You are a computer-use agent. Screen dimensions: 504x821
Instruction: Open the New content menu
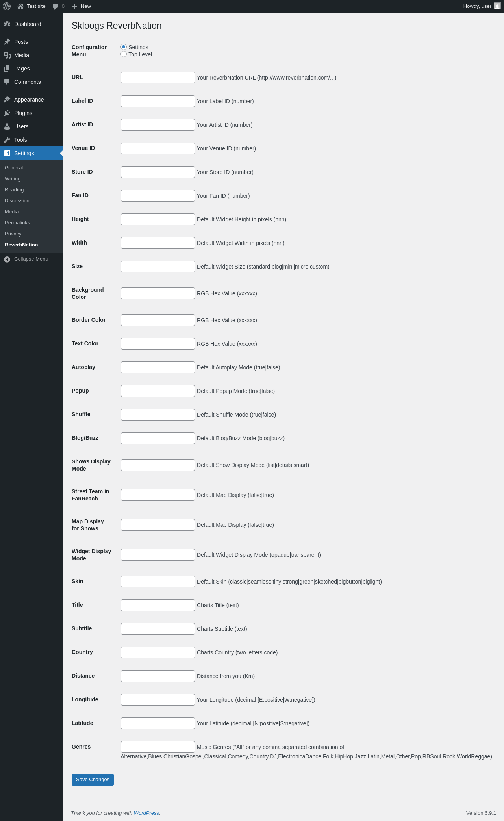(82, 6)
